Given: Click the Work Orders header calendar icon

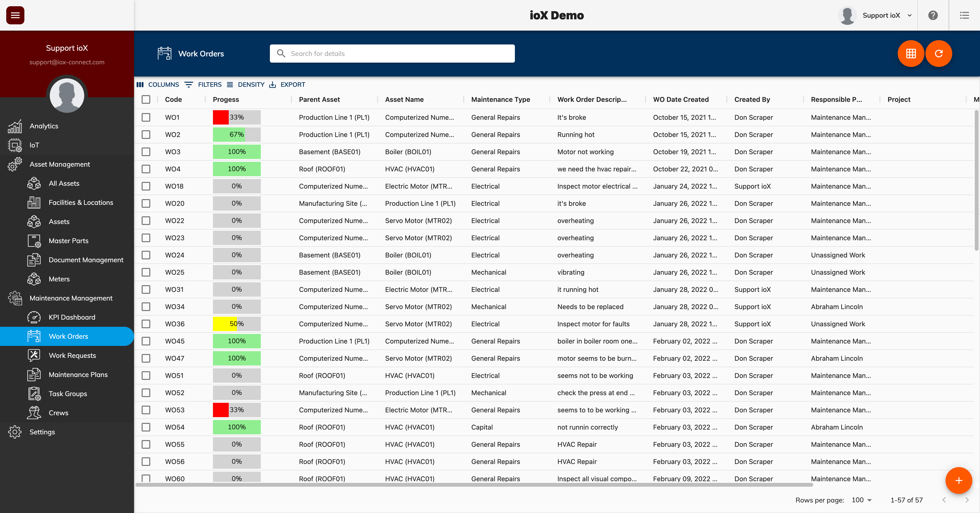Looking at the screenshot, I should pyautogui.click(x=164, y=54).
